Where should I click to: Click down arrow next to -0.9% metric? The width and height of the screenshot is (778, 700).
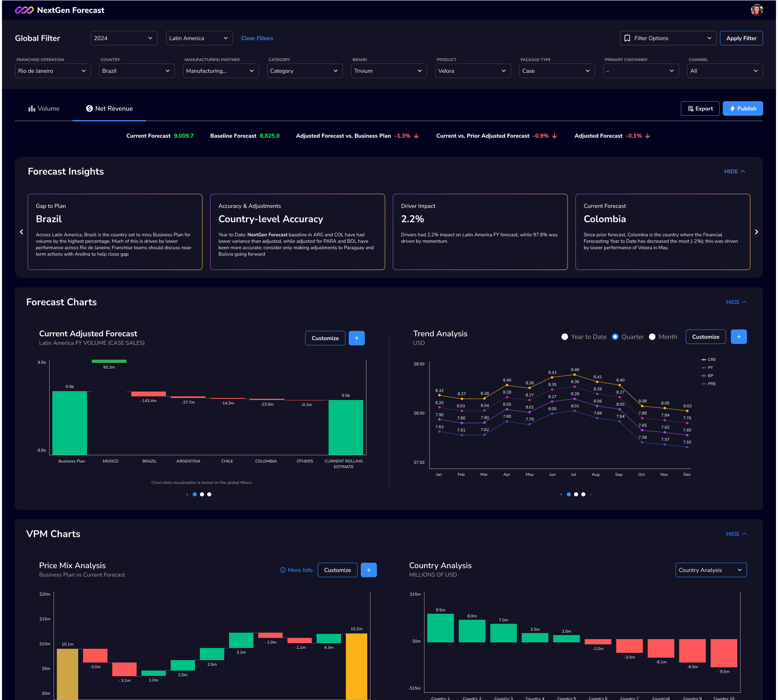555,136
